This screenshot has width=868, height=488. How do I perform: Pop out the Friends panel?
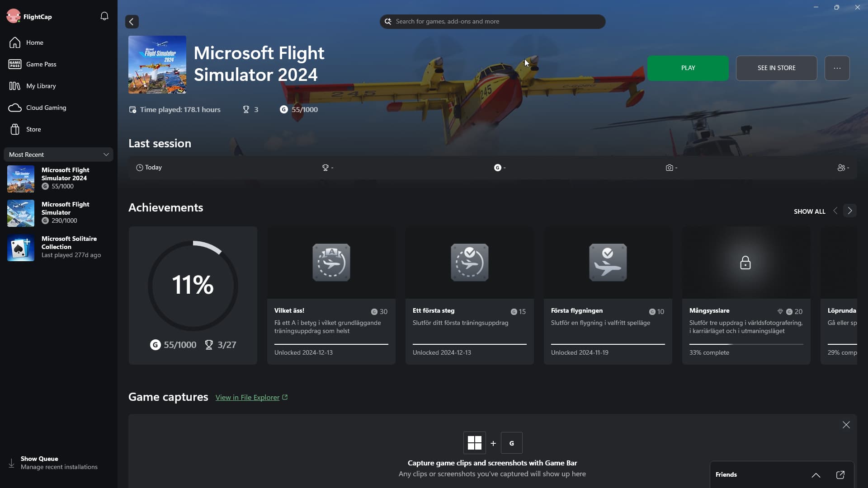pos(840,475)
